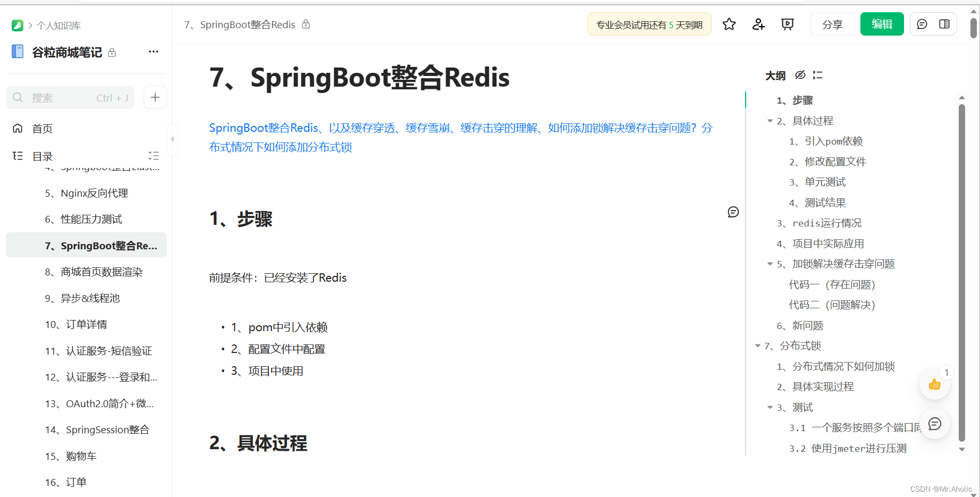
Task: Click the thumbs up reaction
Action: (x=934, y=384)
